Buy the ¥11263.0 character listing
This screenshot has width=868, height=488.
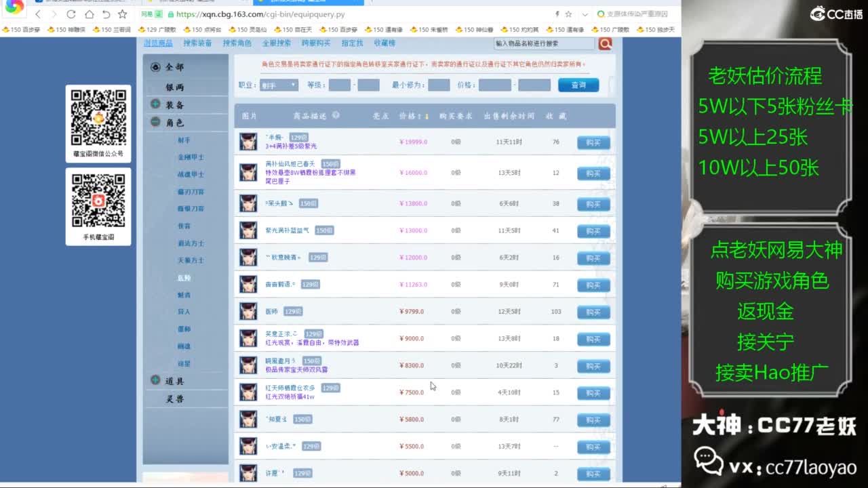(x=593, y=285)
